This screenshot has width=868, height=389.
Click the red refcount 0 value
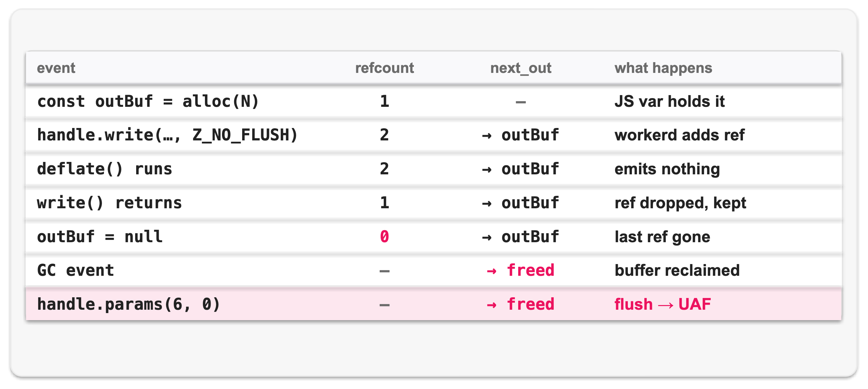tap(384, 237)
